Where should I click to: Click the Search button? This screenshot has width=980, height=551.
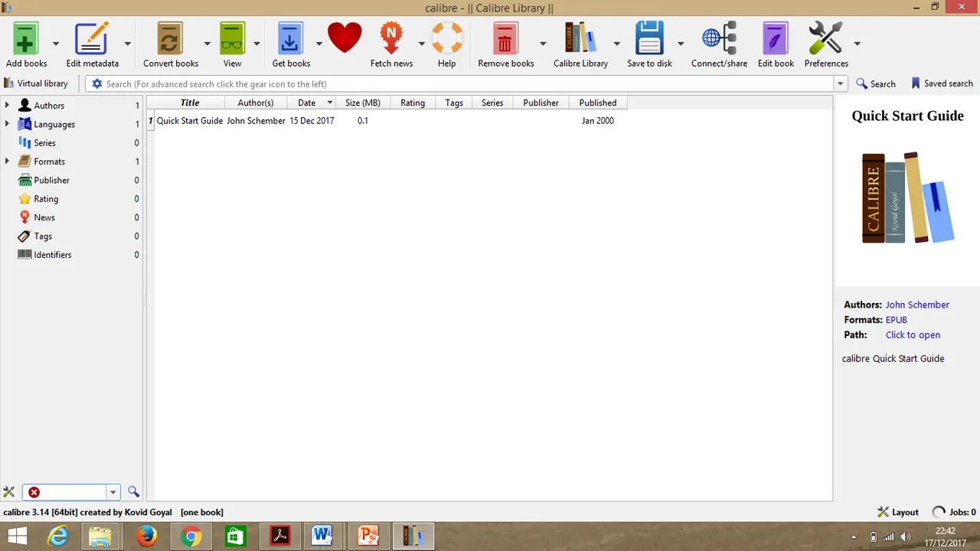pos(876,83)
